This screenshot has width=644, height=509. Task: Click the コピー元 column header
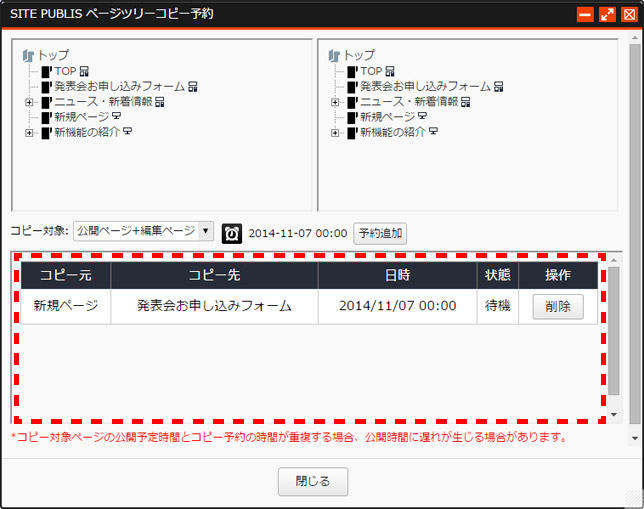[x=66, y=275]
